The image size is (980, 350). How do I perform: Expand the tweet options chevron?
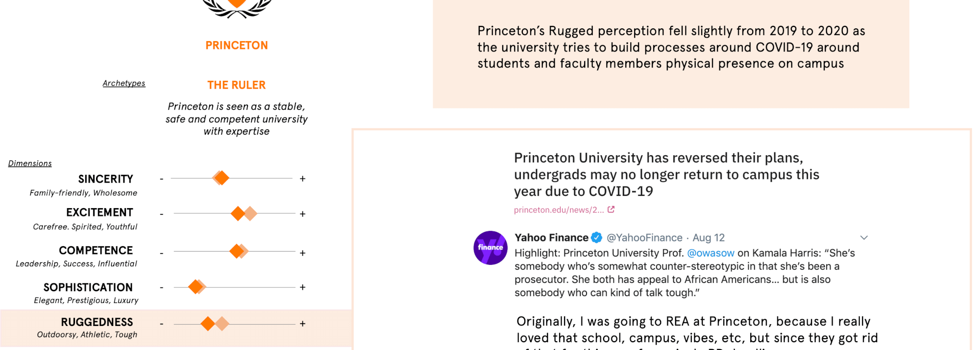(864, 238)
